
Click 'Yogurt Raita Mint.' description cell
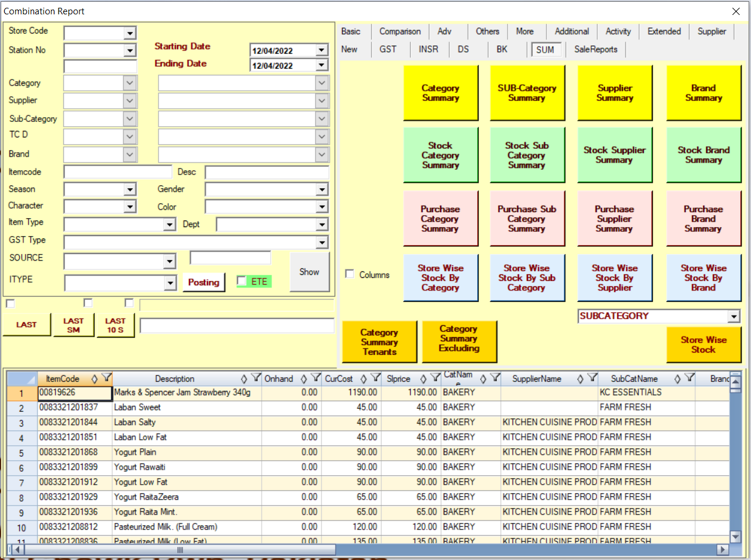tap(187, 512)
